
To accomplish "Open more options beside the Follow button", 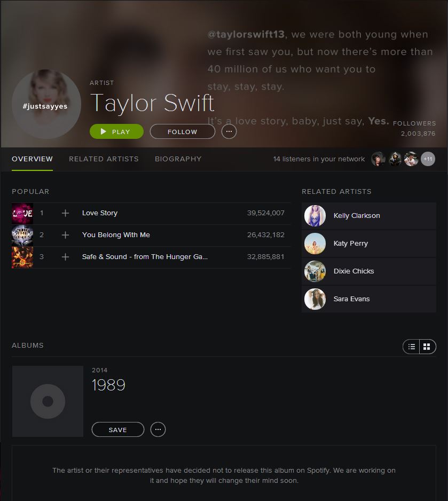I will [x=229, y=131].
